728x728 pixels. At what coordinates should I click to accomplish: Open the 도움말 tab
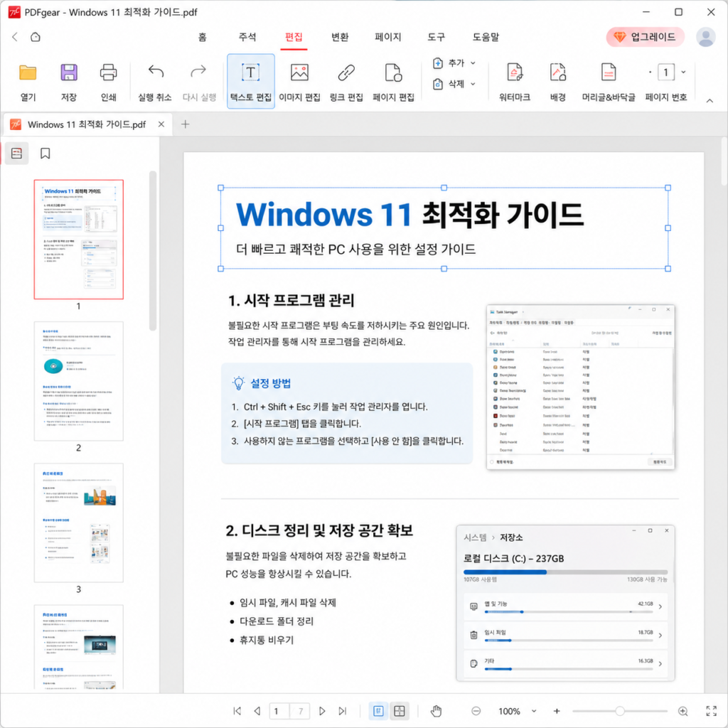(x=486, y=37)
